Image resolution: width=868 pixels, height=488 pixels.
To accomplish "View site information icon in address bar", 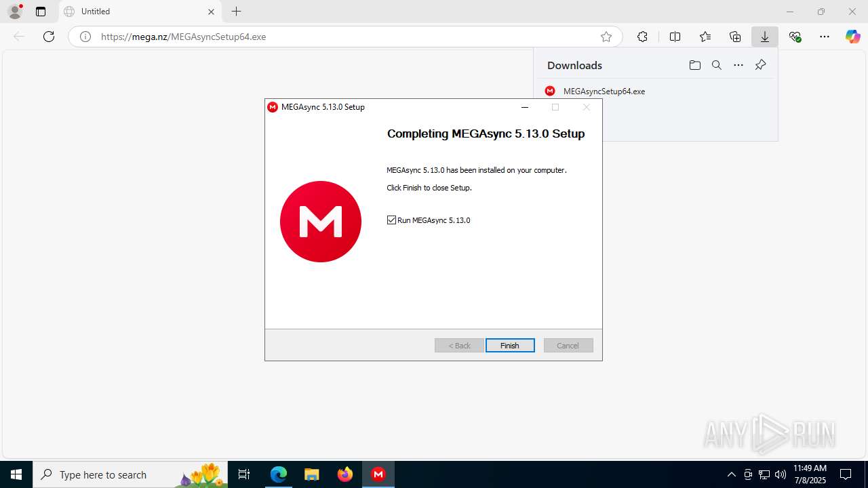I will (x=85, y=37).
